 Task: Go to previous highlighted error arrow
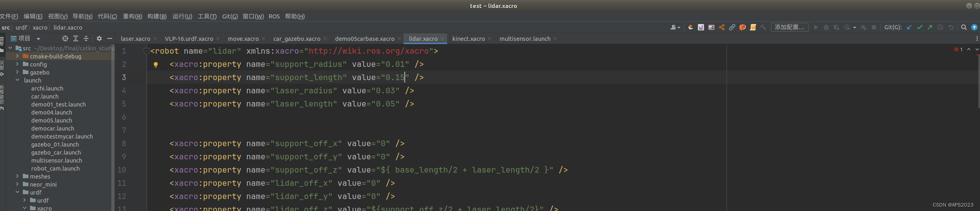click(969, 49)
